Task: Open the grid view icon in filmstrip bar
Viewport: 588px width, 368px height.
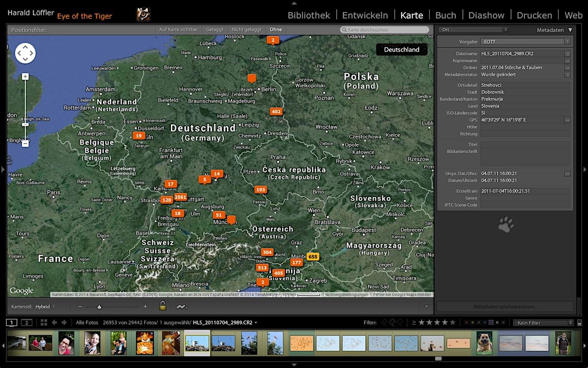Action: (44, 323)
